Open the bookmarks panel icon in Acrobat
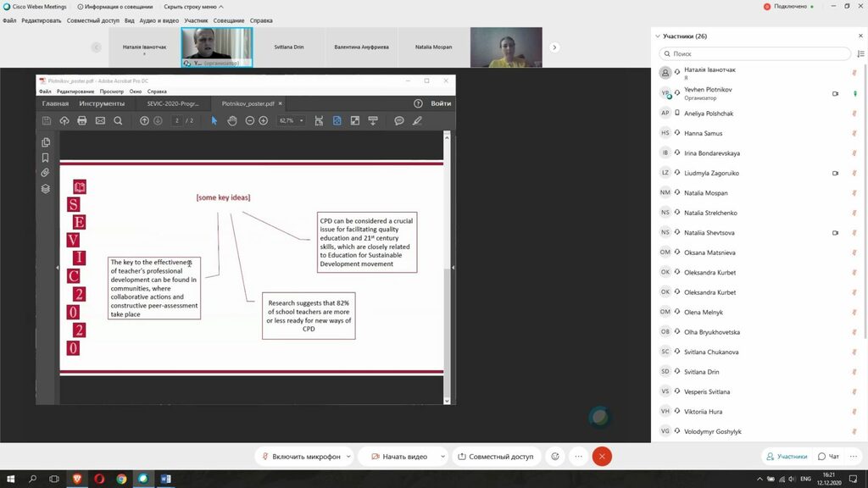Screen dimensions: 868x488 pyautogui.click(x=46, y=158)
